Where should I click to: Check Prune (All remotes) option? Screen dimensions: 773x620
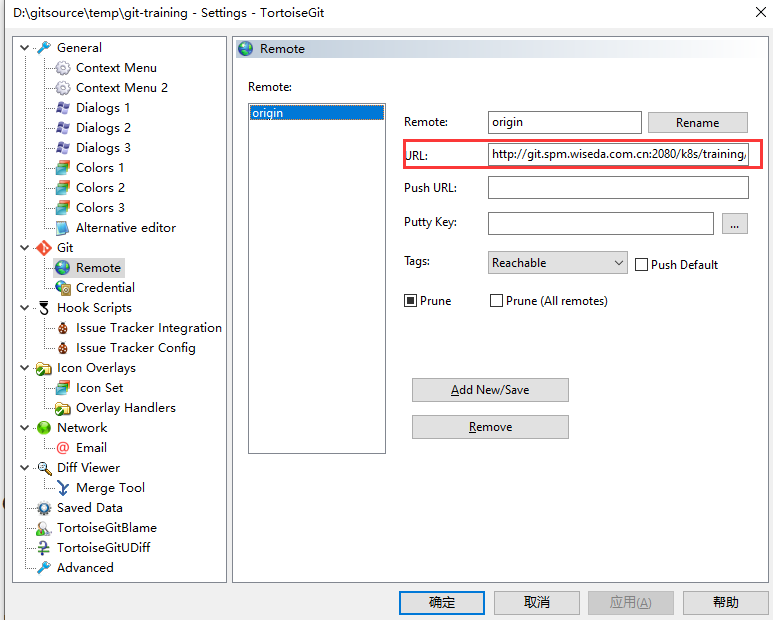(x=496, y=301)
